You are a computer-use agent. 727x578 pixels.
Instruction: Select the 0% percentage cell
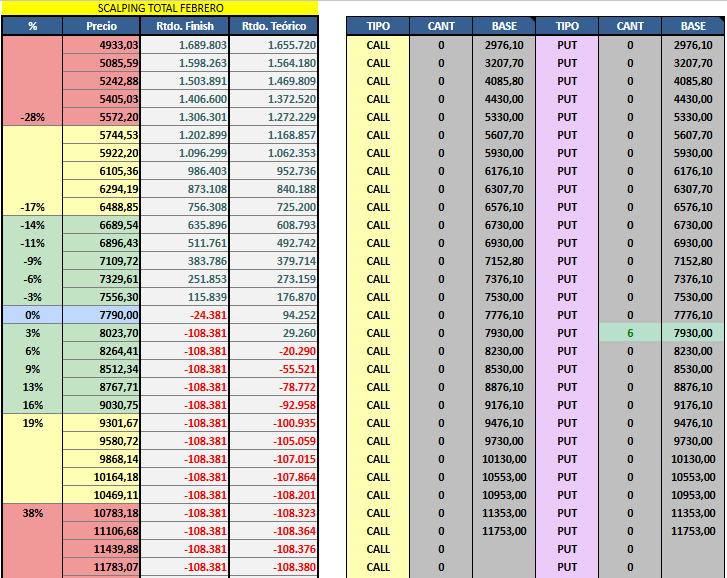pyautogui.click(x=32, y=315)
